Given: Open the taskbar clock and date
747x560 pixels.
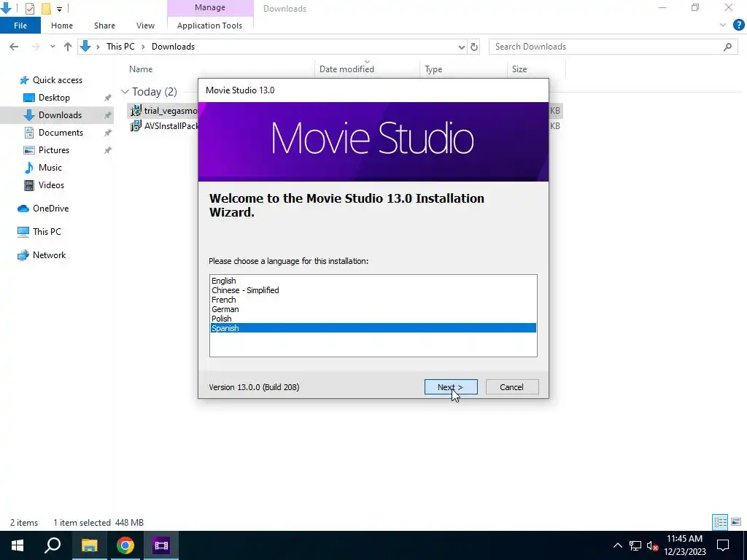Looking at the screenshot, I should point(684,545).
